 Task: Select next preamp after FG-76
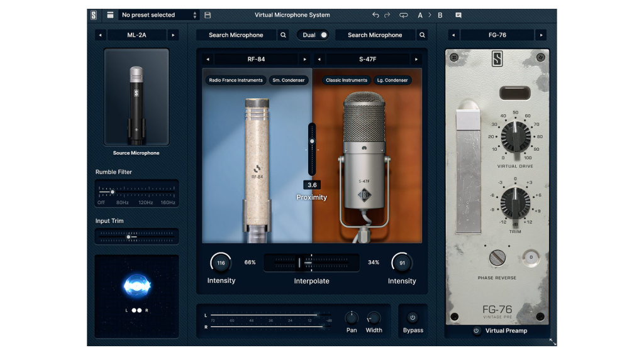coord(541,35)
